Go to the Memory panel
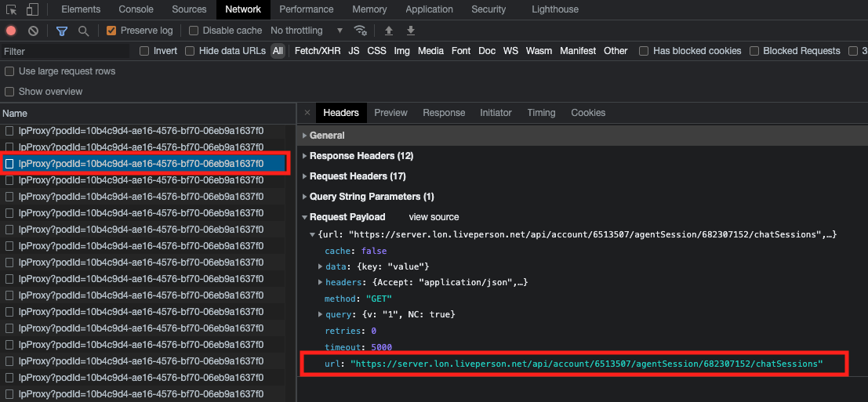The width and height of the screenshot is (868, 402). point(370,9)
